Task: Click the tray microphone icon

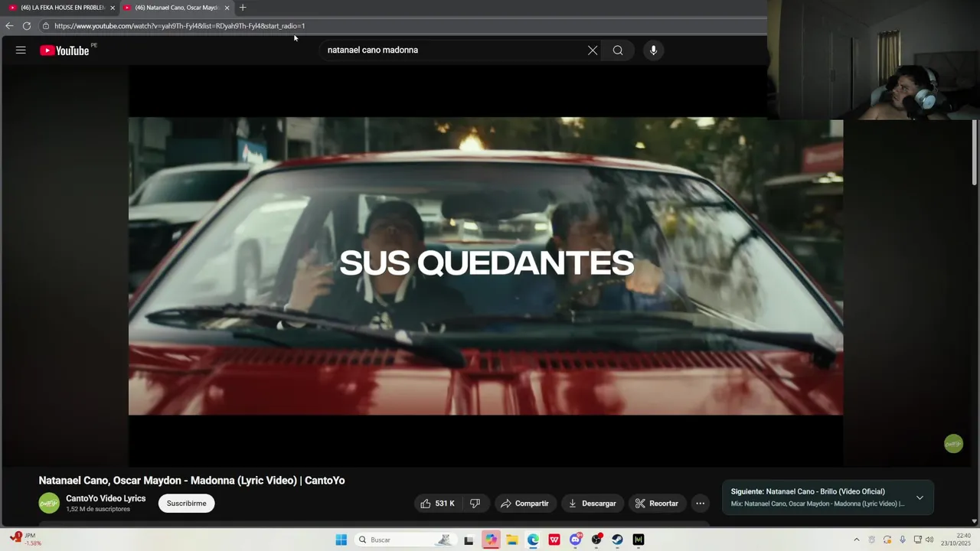Action: click(902, 540)
